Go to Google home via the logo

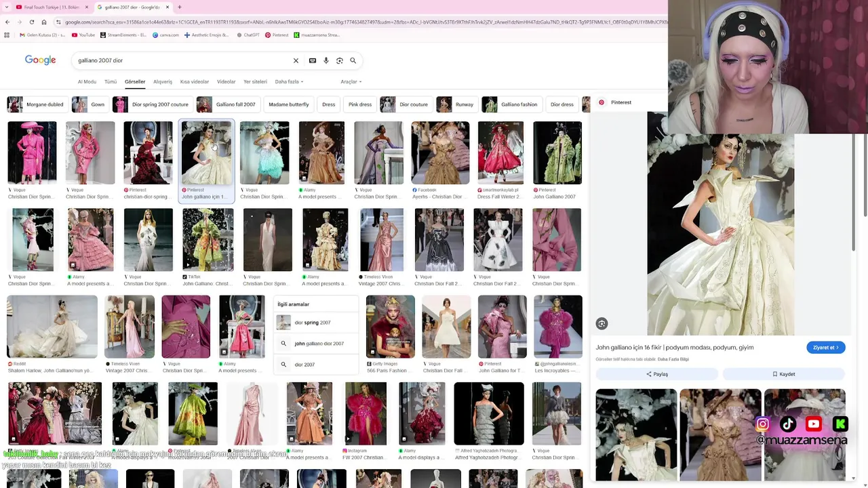tap(41, 60)
